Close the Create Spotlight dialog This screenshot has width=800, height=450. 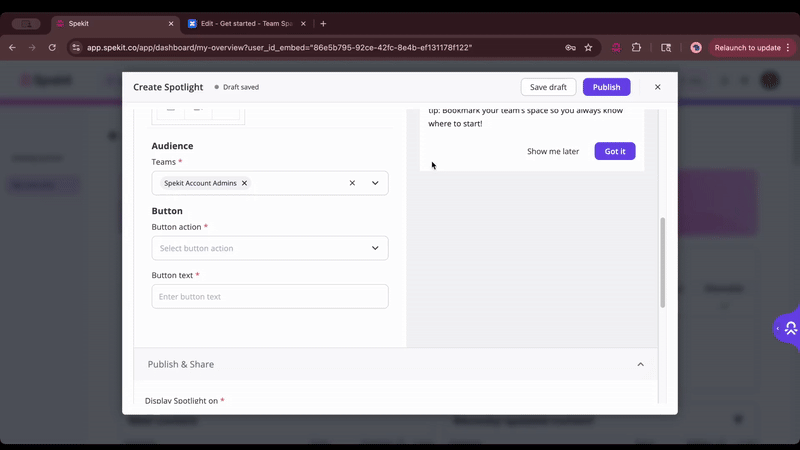pyautogui.click(x=657, y=87)
